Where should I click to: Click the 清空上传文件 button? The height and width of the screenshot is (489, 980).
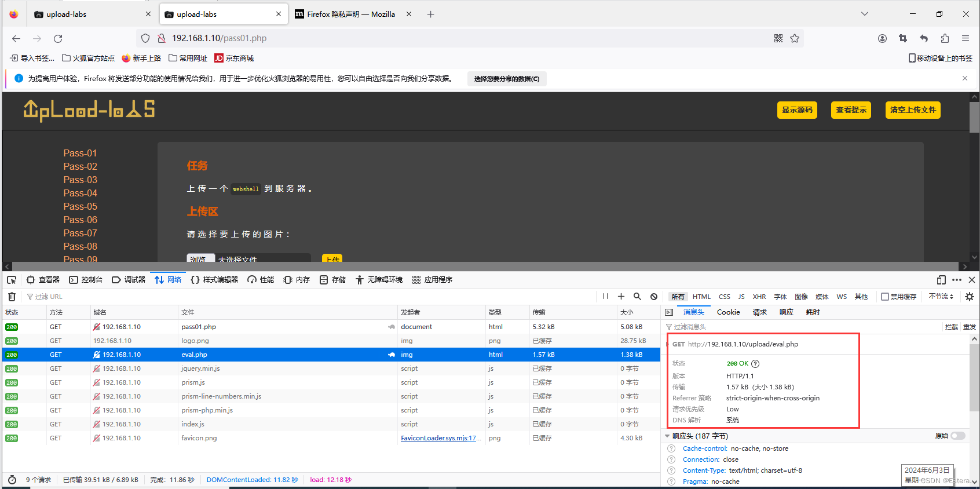pyautogui.click(x=913, y=110)
